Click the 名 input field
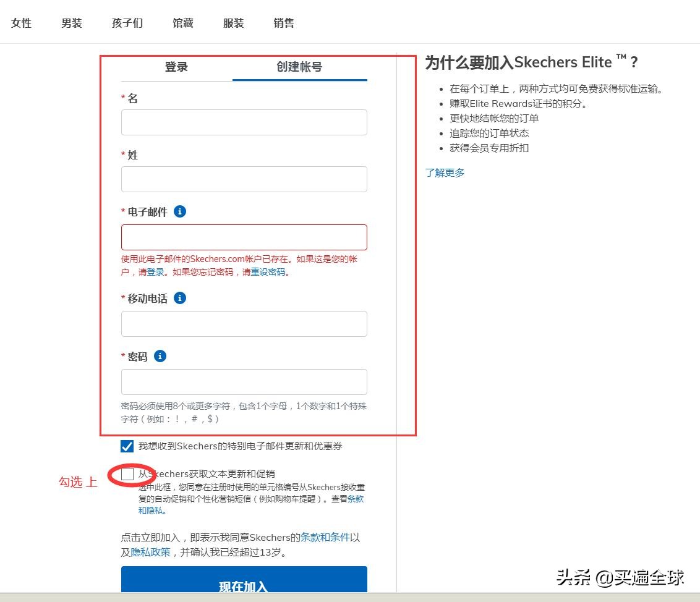 tap(244, 122)
